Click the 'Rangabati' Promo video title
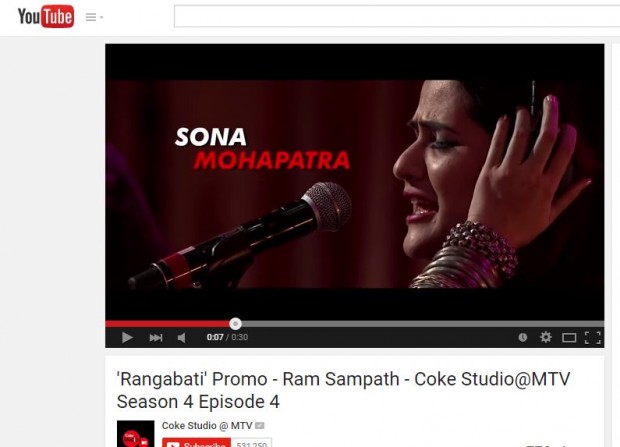Image resolution: width=620 pixels, height=447 pixels. [343, 390]
